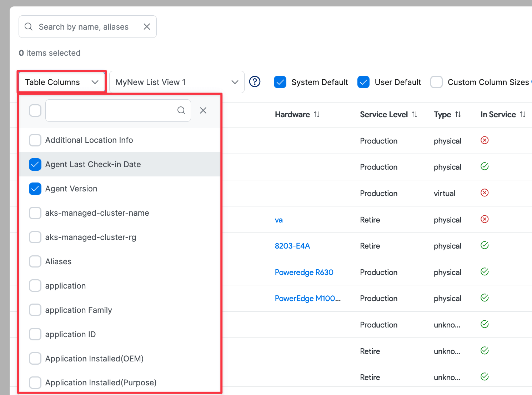Viewport: 532px width, 395px height.
Task: Toggle the select-all columns checkbox
Action: point(35,111)
